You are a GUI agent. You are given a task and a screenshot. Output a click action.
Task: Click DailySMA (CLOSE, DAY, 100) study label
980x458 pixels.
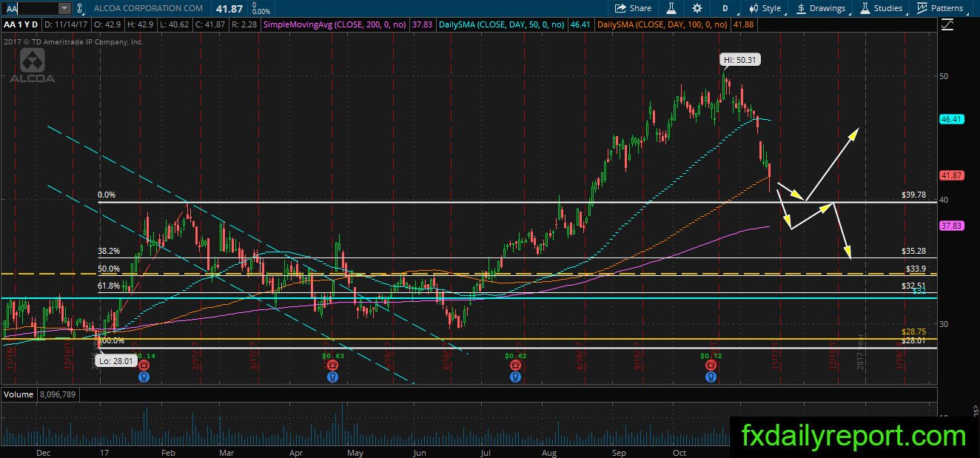662,24
